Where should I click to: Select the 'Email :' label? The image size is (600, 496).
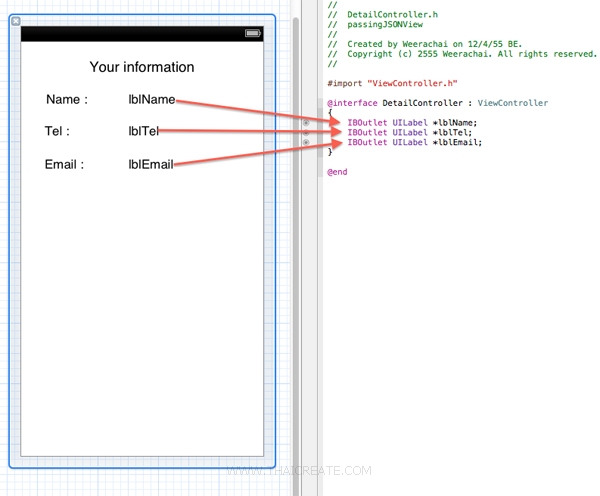64,165
